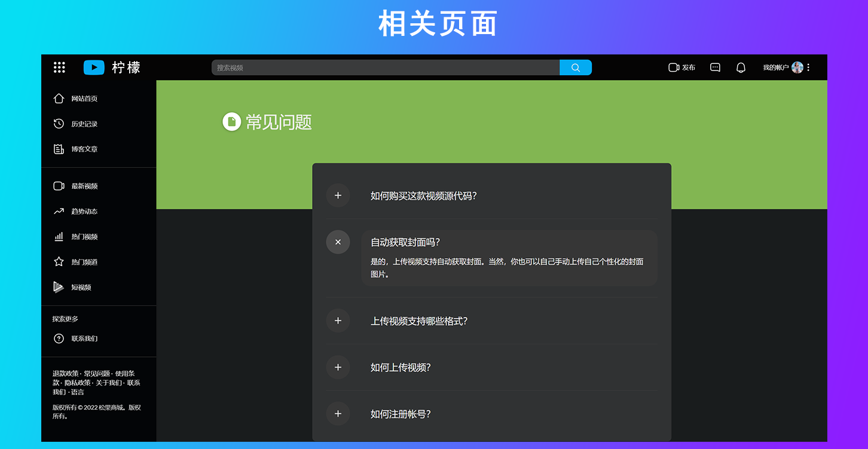Click the 联系我们 question mark icon
This screenshot has width=868, height=449.
(59, 338)
